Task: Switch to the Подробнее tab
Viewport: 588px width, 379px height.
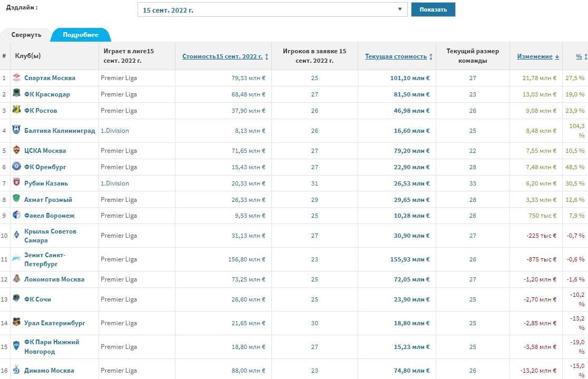Action: pyautogui.click(x=81, y=35)
